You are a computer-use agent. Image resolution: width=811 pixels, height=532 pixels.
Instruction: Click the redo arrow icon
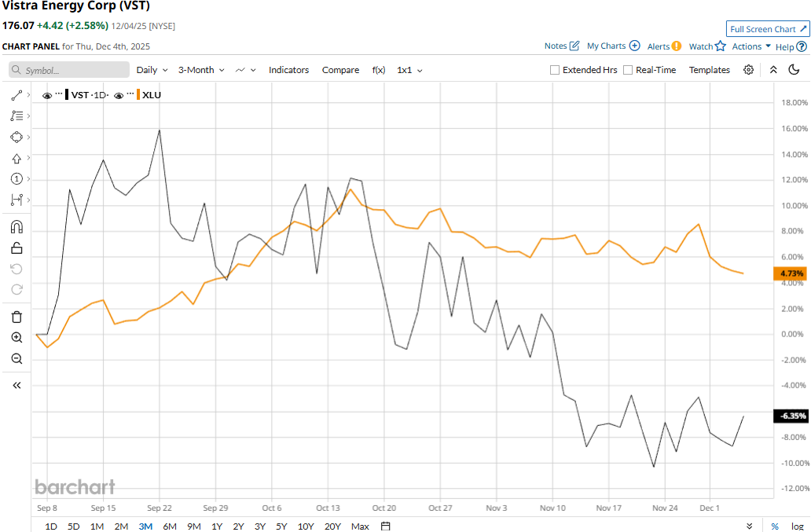(17, 289)
